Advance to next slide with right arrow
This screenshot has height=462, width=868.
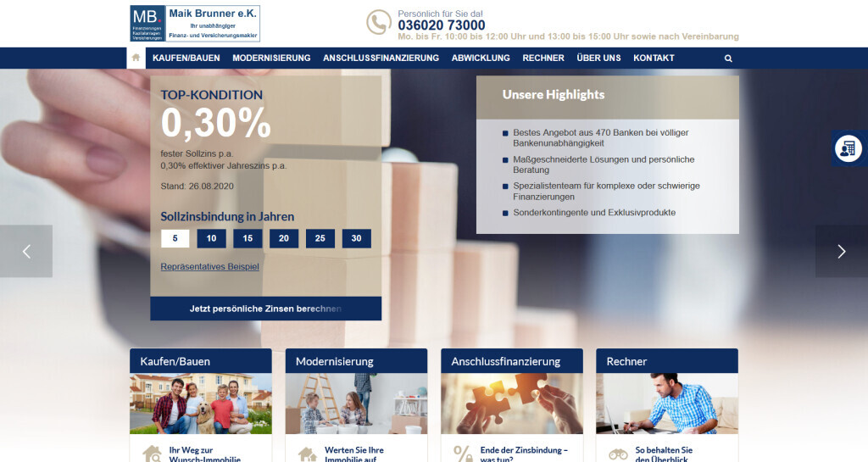[x=841, y=251]
